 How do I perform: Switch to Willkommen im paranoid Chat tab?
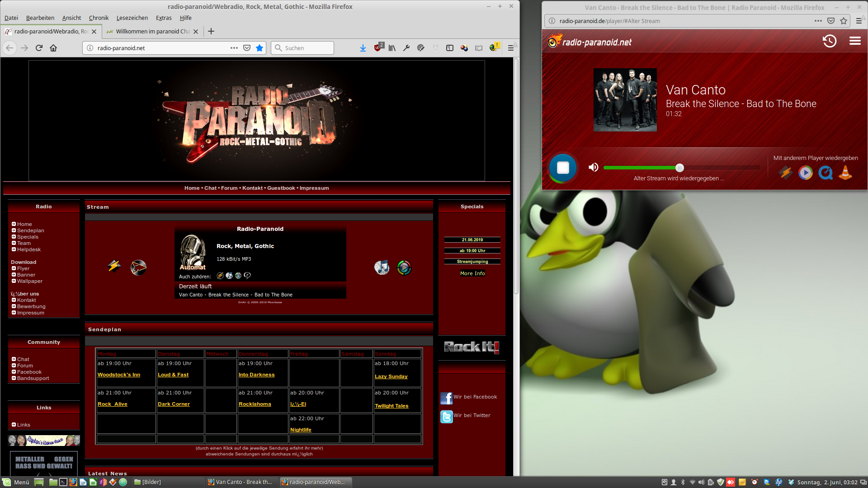(152, 31)
